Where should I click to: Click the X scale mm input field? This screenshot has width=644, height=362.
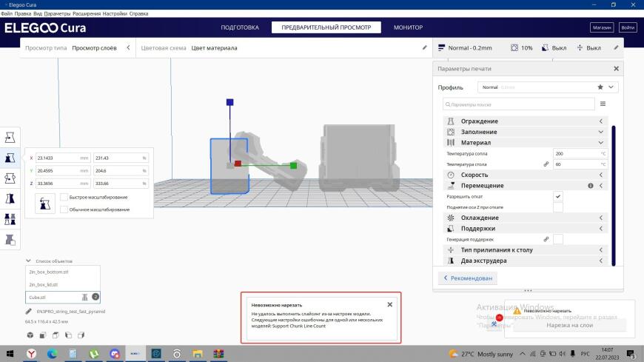pos(63,158)
